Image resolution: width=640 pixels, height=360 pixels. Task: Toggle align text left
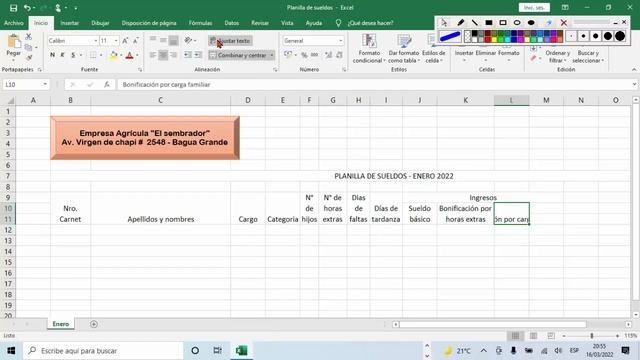tap(153, 55)
